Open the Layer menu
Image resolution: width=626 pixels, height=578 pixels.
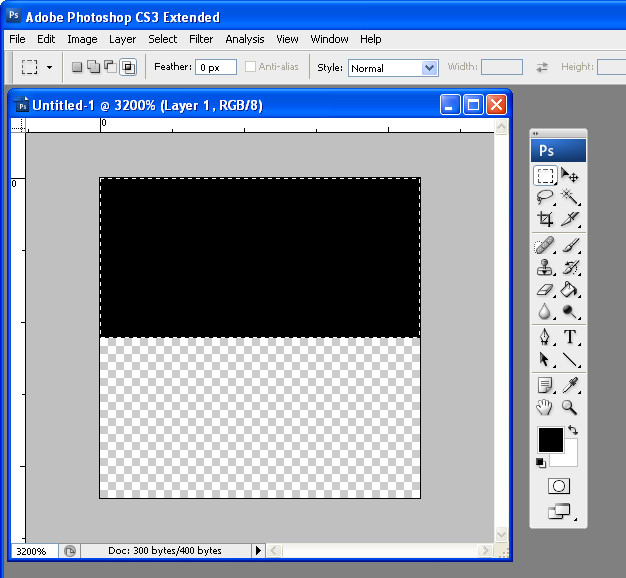click(x=123, y=39)
